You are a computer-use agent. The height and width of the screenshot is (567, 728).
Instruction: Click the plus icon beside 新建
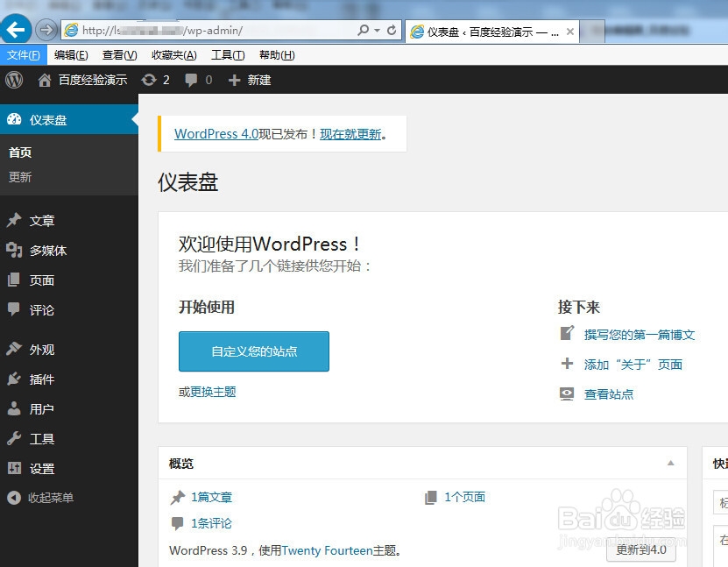234,81
